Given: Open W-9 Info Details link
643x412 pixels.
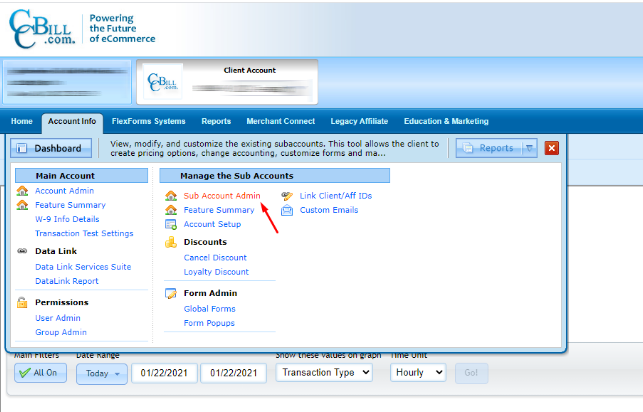Looking at the screenshot, I should tap(67, 219).
